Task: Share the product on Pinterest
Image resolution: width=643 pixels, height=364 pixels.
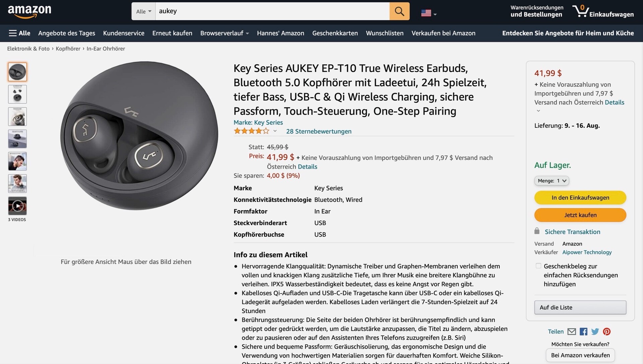Action: (x=607, y=332)
